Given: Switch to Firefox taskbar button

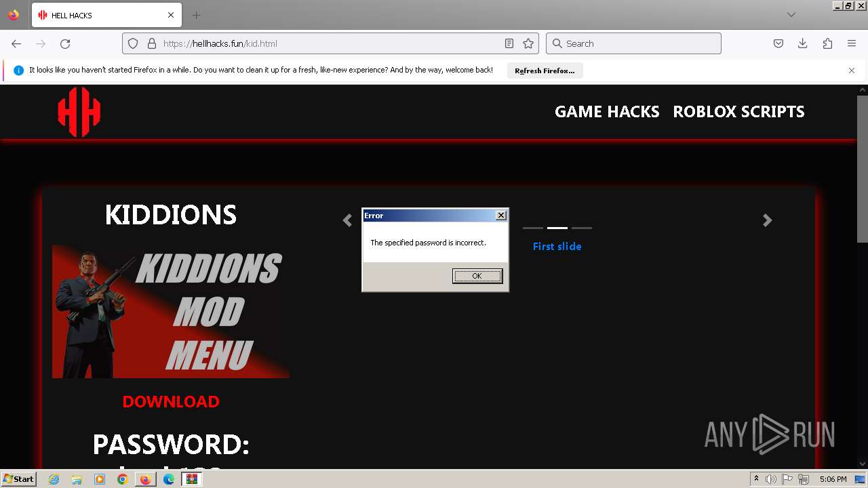Looking at the screenshot, I should click(x=145, y=479).
